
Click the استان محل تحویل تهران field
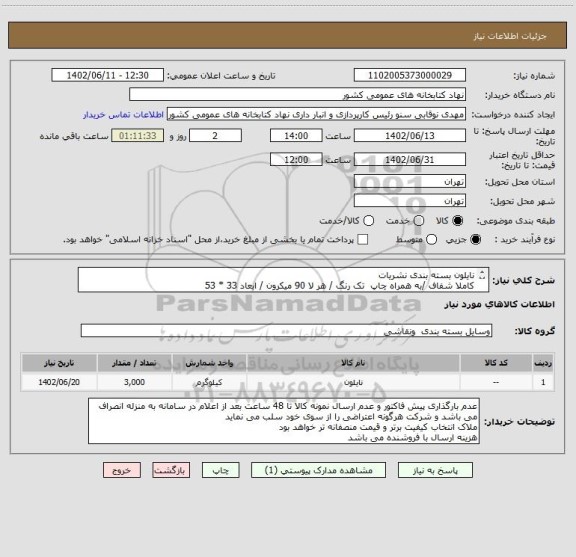[x=410, y=182]
